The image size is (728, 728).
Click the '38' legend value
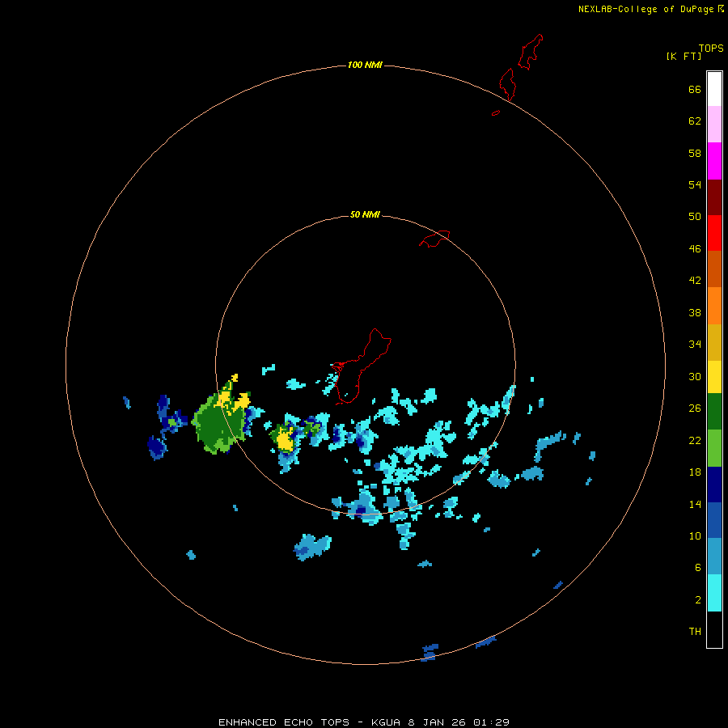[695, 312]
